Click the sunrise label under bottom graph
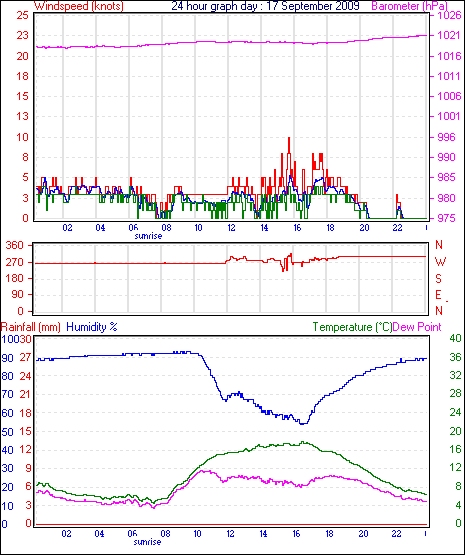The image size is (465, 556). pos(147,542)
